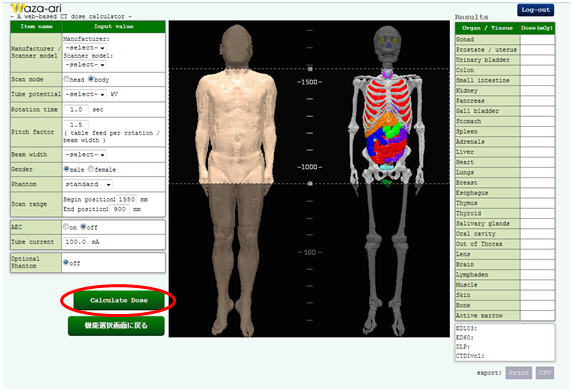Image resolution: width=573 pixels, height=392 pixels.
Task: Click the green Japanese return-to-menu button
Action: 116,326
